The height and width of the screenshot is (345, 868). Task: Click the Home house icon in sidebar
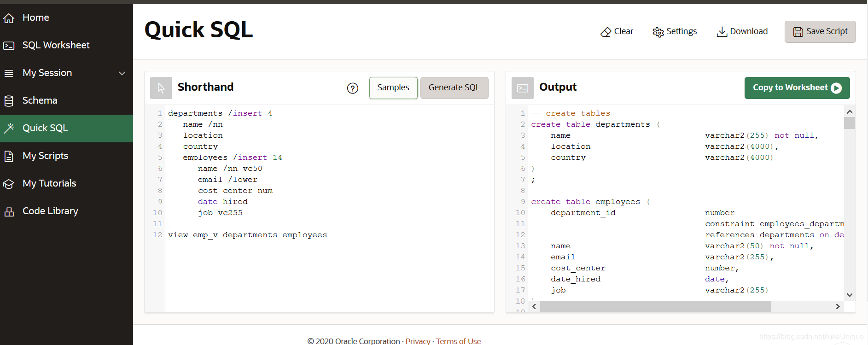click(x=9, y=18)
